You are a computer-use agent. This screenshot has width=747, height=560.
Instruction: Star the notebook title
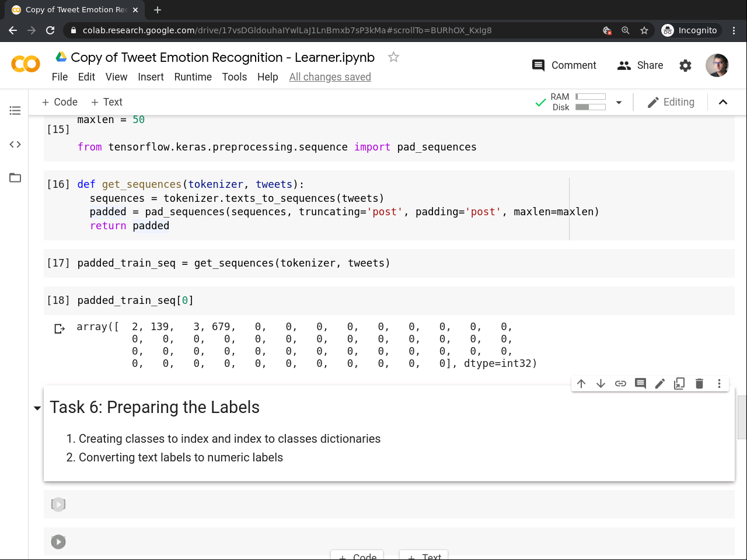pos(393,57)
